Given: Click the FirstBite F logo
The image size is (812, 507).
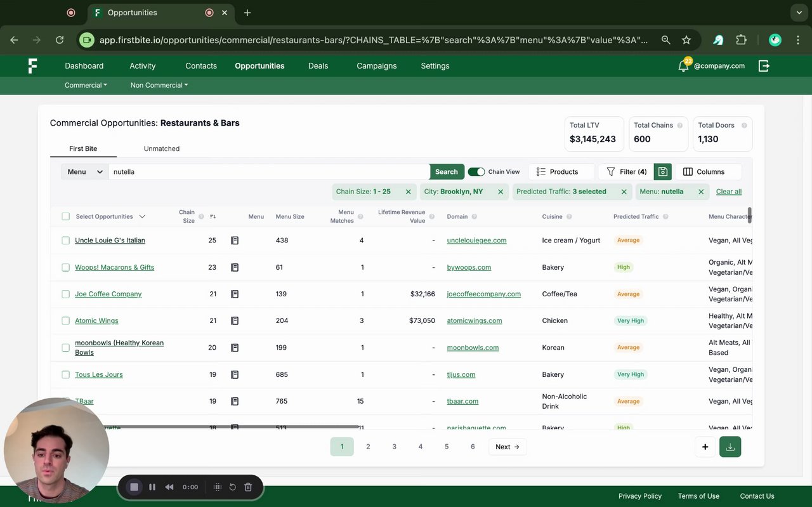Looking at the screenshot, I should tap(33, 66).
